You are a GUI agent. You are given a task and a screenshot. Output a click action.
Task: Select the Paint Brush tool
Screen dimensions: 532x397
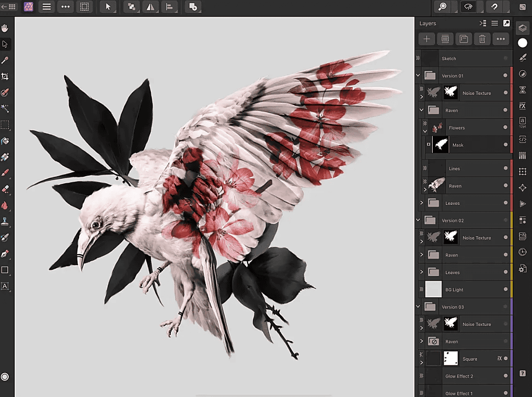click(5, 173)
